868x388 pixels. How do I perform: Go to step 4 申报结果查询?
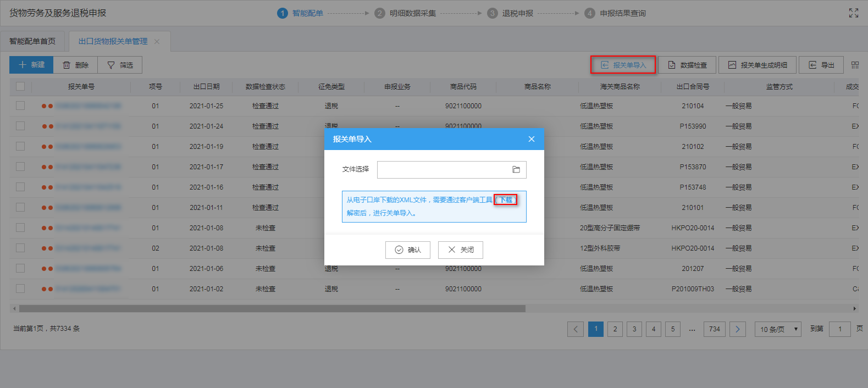click(615, 13)
